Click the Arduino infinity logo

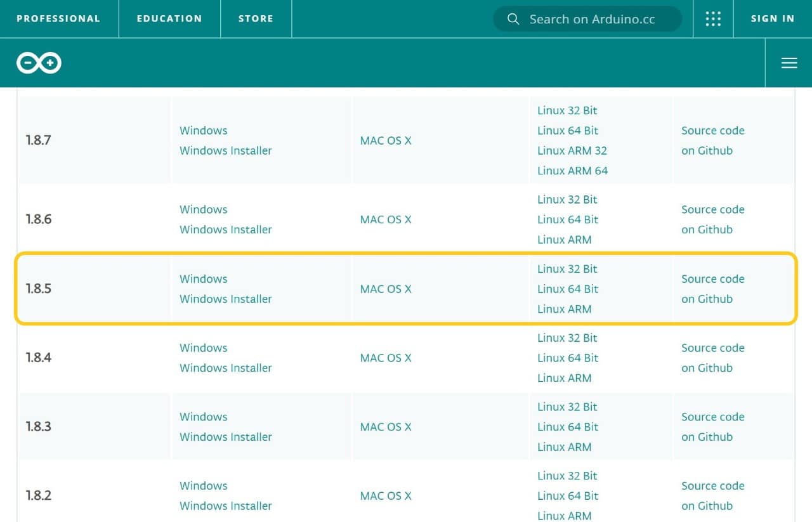(39, 63)
